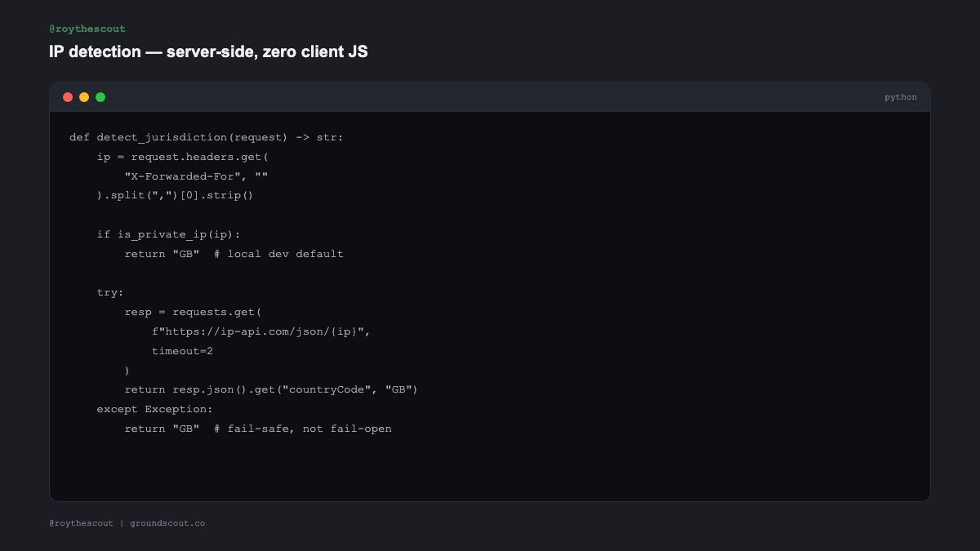Image resolution: width=980 pixels, height=551 pixels.
Task: Click the return resp.json().get countryCode line
Action: click(271, 389)
